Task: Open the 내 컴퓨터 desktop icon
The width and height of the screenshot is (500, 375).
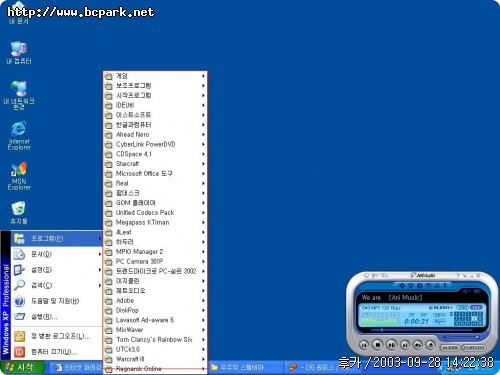Action: pyautogui.click(x=19, y=53)
